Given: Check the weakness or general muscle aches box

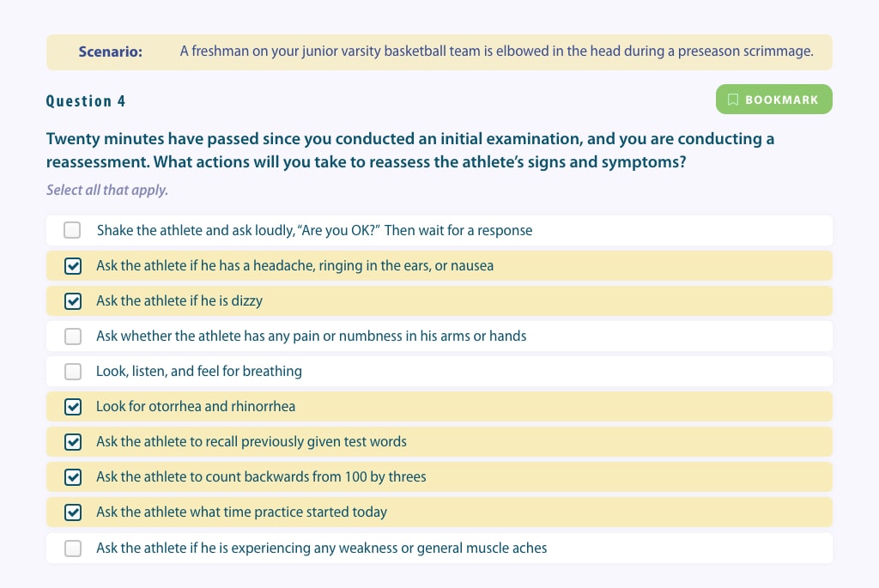Looking at the screenshot, I should tap(73, 549).
